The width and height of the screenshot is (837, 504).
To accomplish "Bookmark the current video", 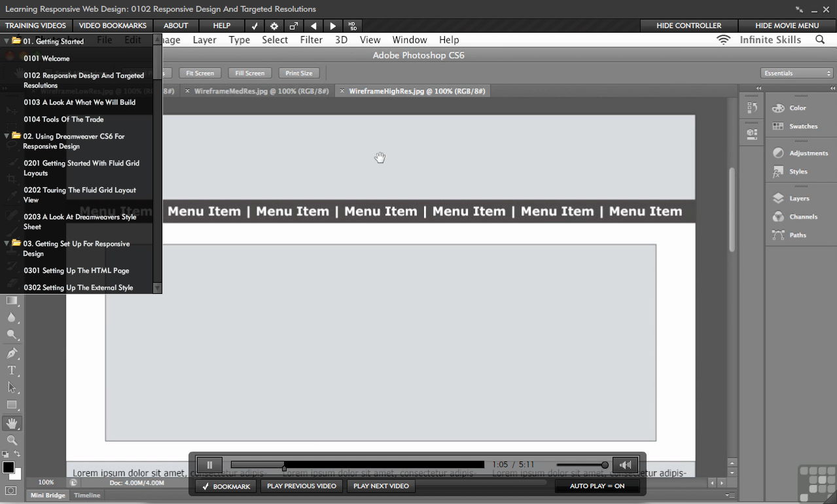I will pyautogui.click(x=226, y=486).
